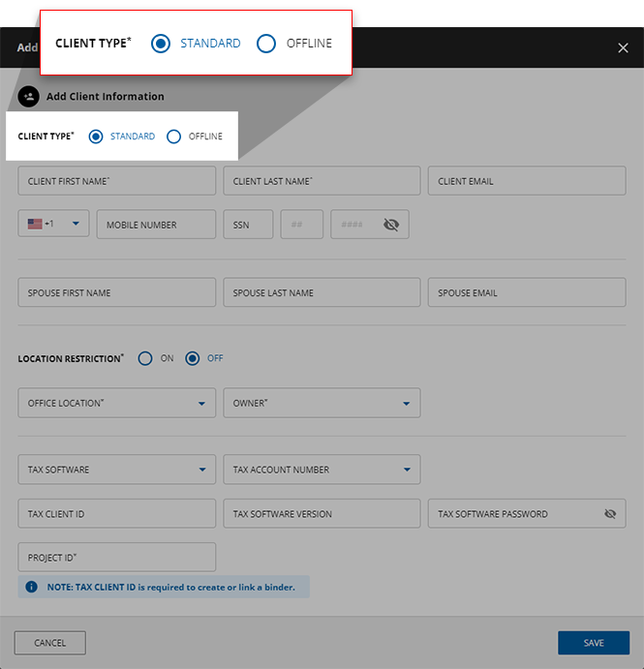Close the Add Client dialog
Viewport: 644px width, 669px height.
coord(623,47)
